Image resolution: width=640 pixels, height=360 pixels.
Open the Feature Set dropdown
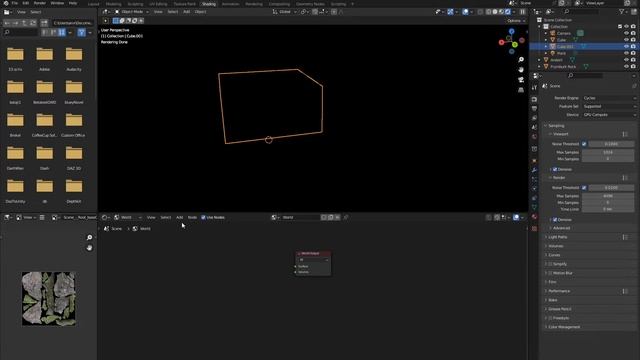(609, 107)
